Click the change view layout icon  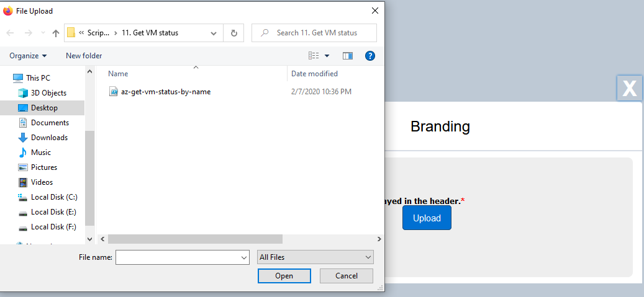314,56
